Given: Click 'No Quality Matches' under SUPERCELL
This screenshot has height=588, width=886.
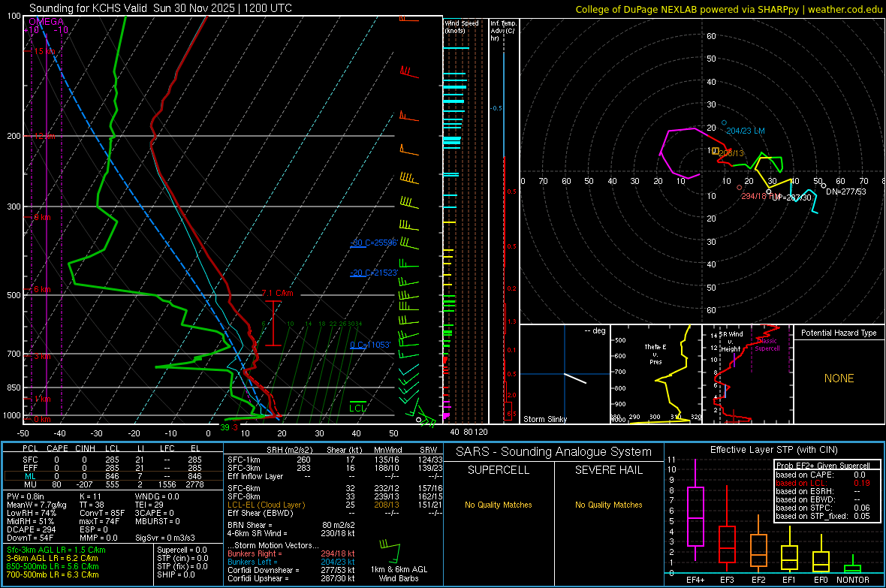Looking at the screenshot, I should [499, 505].
